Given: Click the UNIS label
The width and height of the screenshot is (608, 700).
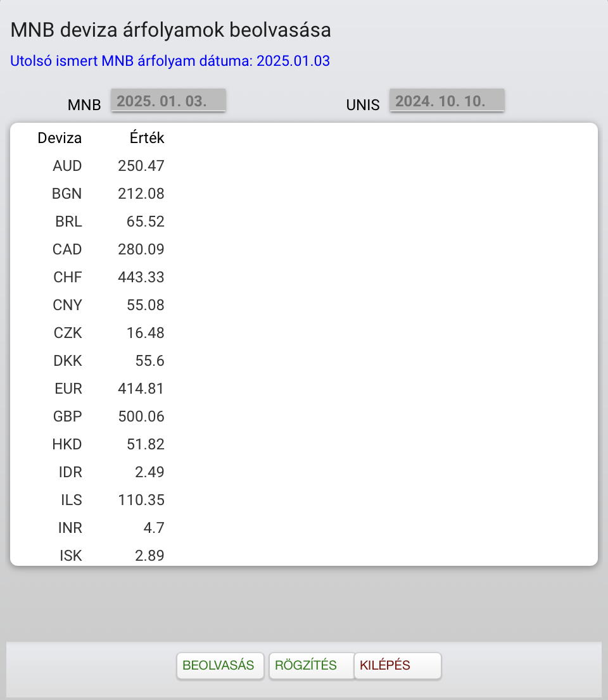Looking at the screenshot, I should [363, 105].
